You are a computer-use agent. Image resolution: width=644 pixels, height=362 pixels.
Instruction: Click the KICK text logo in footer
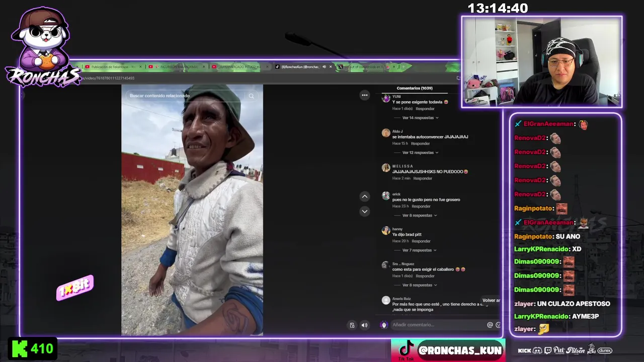[524, 350]
